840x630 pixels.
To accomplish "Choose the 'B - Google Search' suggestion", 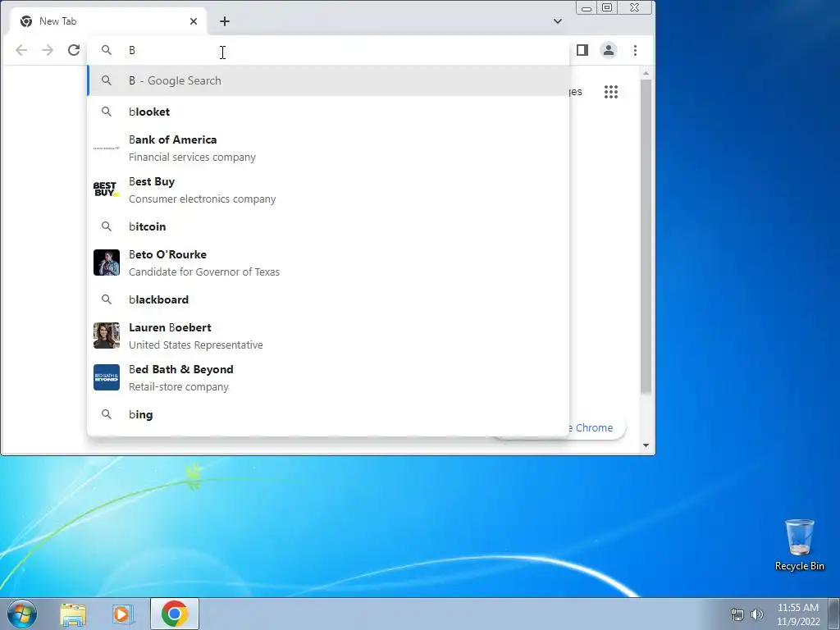I will (328, 80).
